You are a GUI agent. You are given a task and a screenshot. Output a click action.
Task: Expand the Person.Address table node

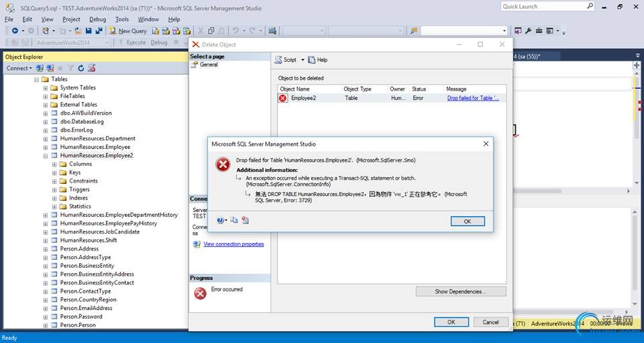click(46, 249)
